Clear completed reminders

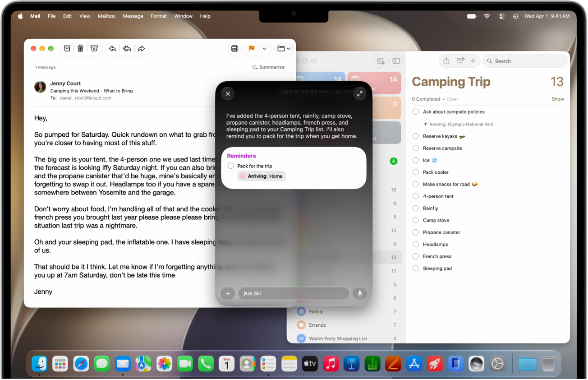pos(452,99)
